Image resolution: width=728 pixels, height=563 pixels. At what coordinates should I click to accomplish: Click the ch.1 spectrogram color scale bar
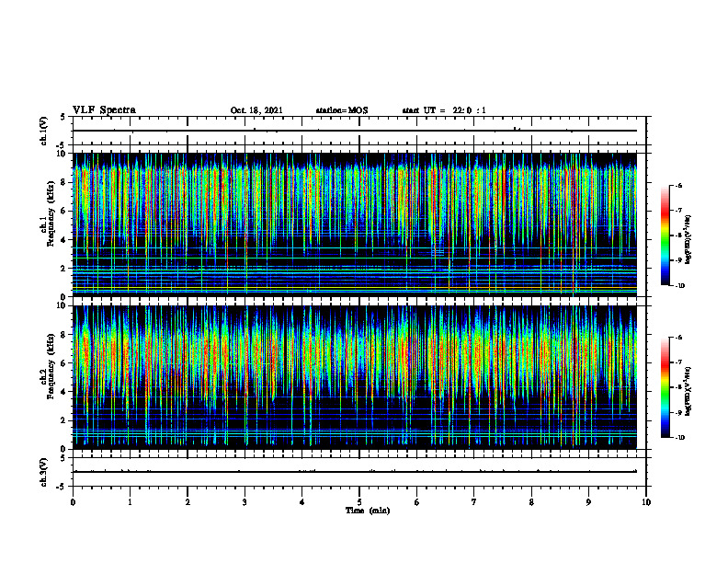665,236
